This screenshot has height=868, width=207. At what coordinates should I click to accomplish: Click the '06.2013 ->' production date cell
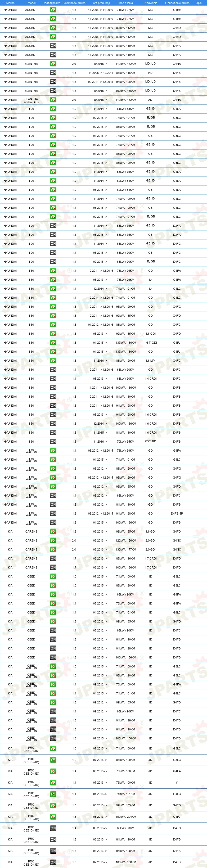coord(100,817)
